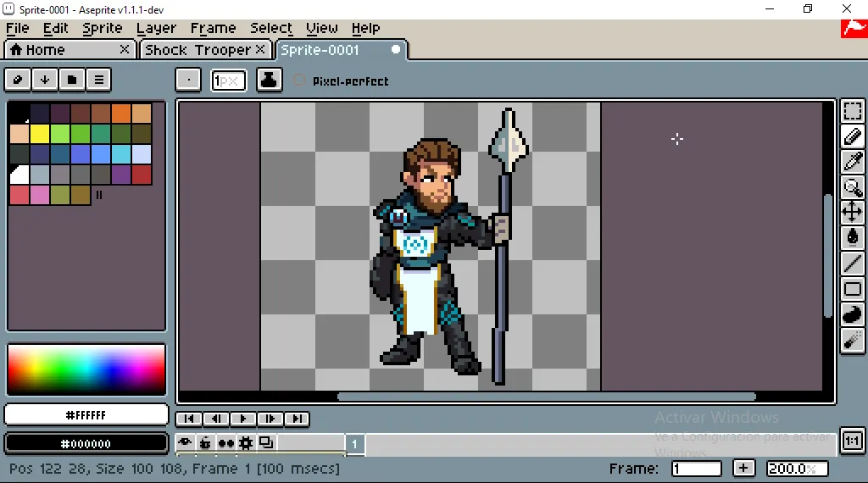Select the orange palette swatch
This screenshot has height=483, width=868.
(121, 114)
